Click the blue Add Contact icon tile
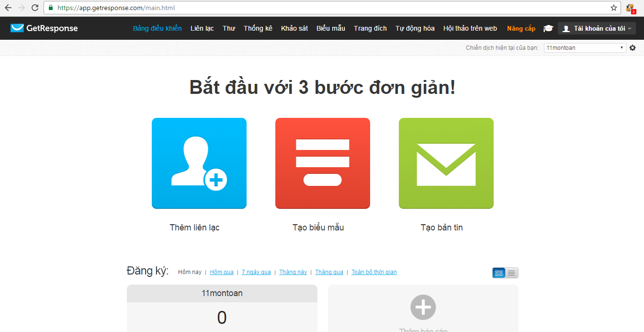 199,163
